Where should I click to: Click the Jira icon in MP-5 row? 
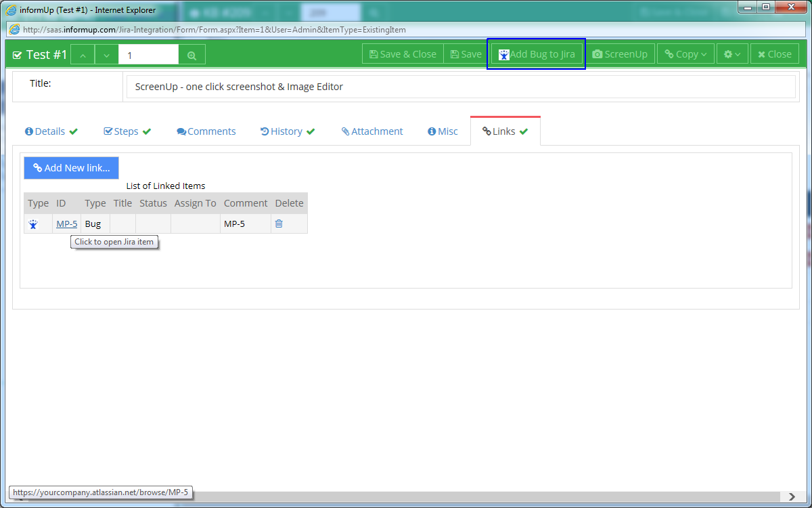click(x=33, y=224)
